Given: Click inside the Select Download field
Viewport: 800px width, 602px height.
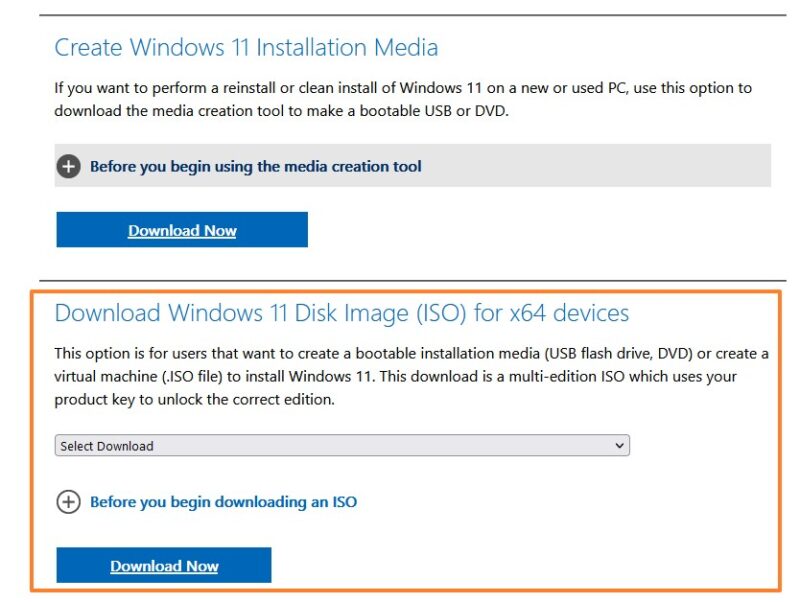Looking at the screenshot, I should (300, 445).
